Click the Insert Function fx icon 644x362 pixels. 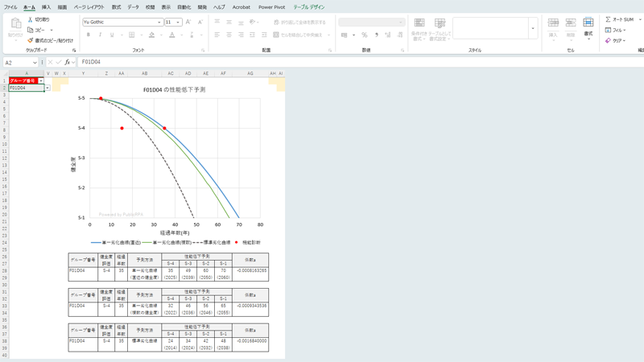click(68, 62)
